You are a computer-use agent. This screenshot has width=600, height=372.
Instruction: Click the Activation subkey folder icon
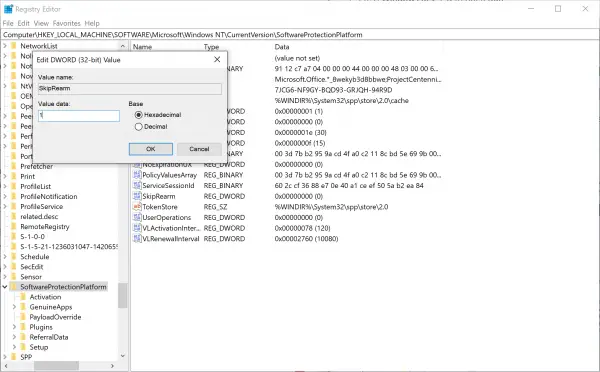(x=23, y=297)
